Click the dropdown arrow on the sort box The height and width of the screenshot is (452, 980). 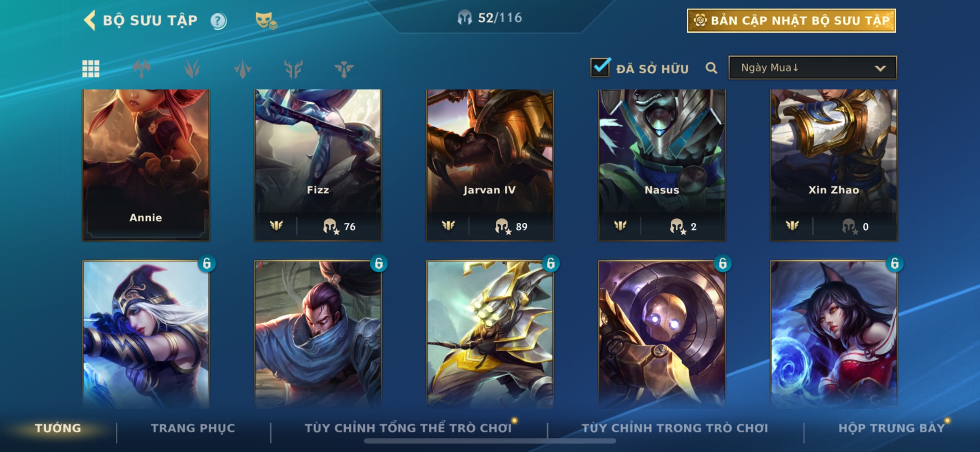[880, 68]
